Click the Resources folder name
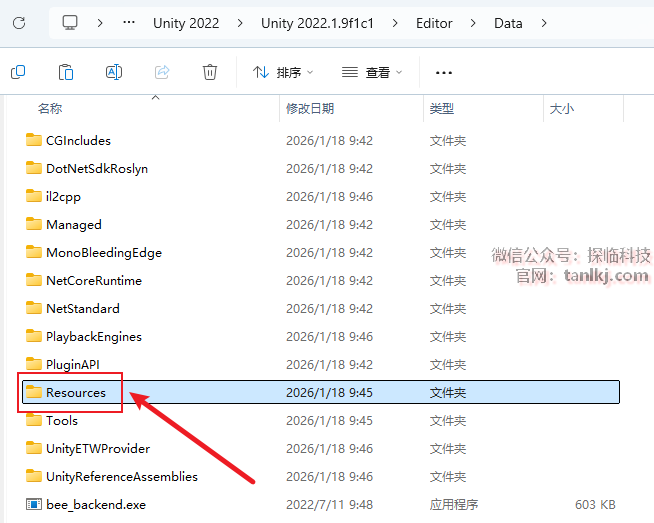The height and width of the screenshot is (523, 654). [x=76, y=392]
